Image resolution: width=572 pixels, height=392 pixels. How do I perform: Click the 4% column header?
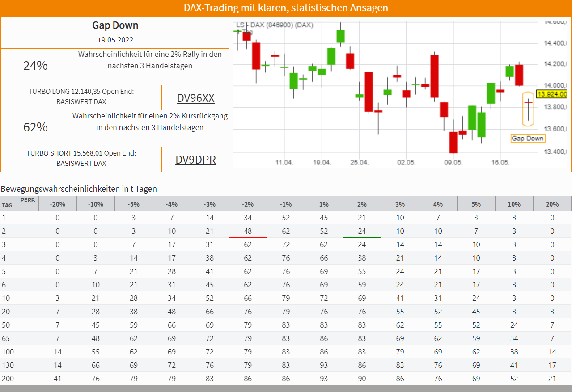(438, 204)
